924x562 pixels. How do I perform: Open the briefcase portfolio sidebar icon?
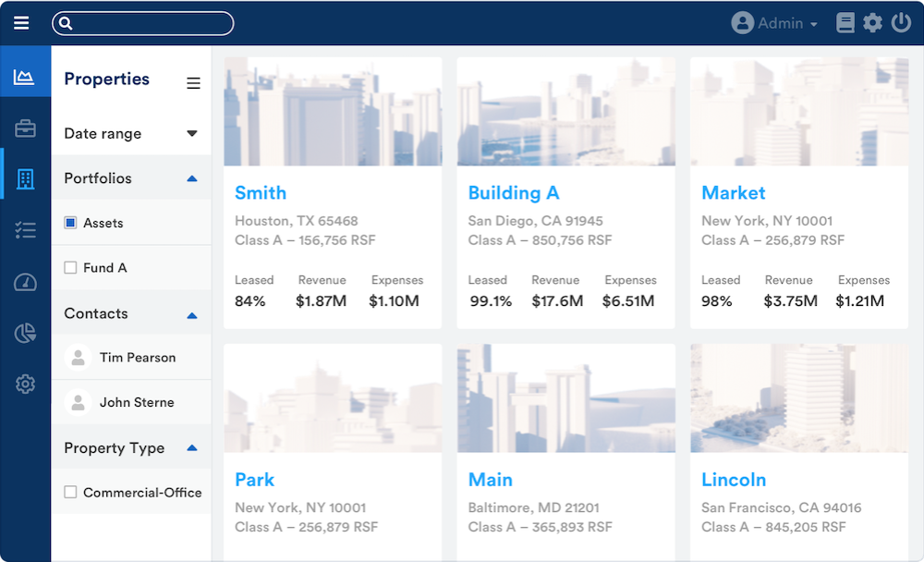click(x=25, y=129)
